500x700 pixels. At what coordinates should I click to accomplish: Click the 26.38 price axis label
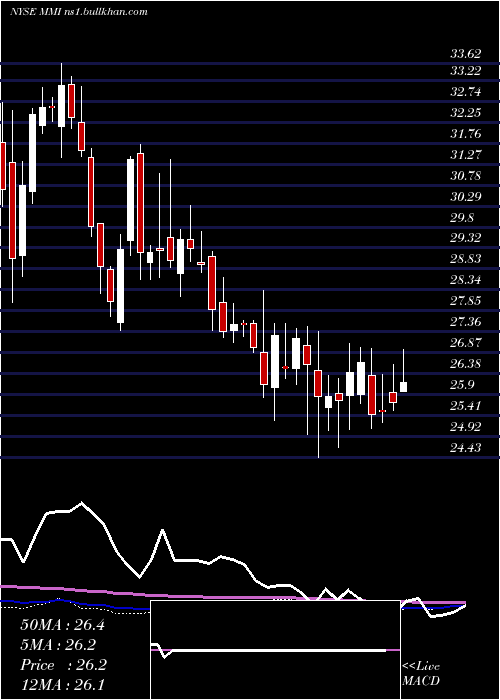tap(466, 363)
